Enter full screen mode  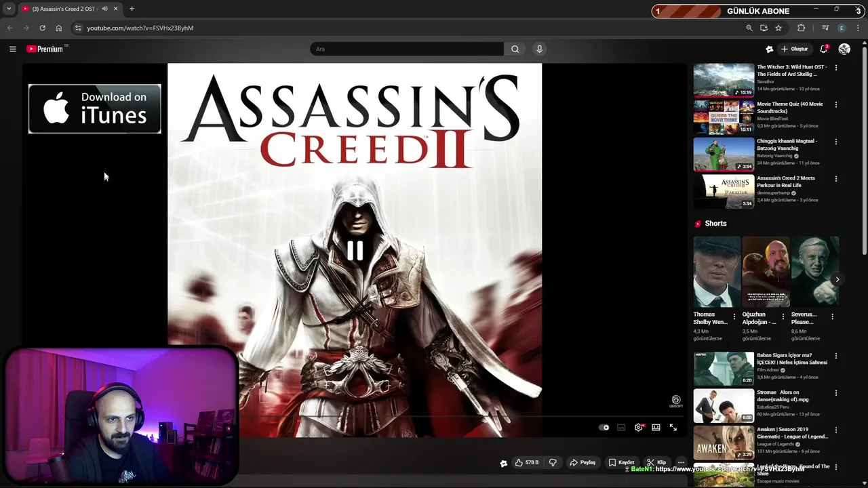pyautogui.click(x=673, y=428)
